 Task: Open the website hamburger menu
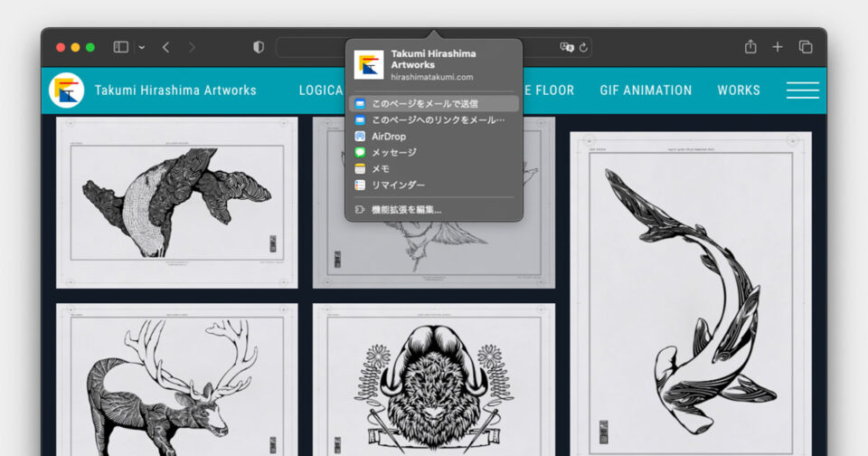pos(802,90)
